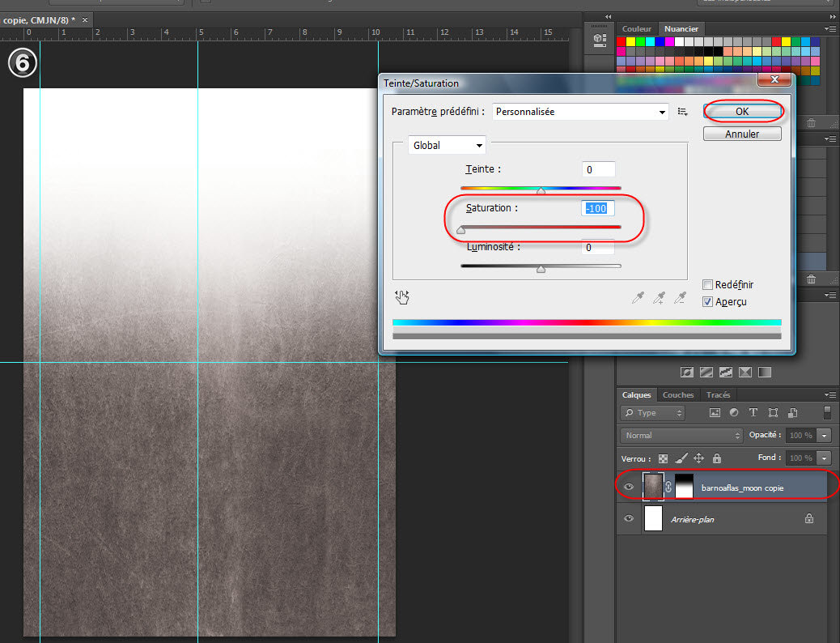Screen dimensions: 840x643
Task: Click the on-image adjustment hand tool
Action: [402, 297]
